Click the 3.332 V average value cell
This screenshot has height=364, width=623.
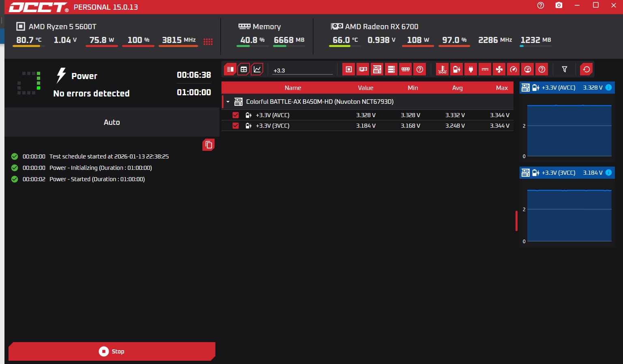click(x=455, y=115)
